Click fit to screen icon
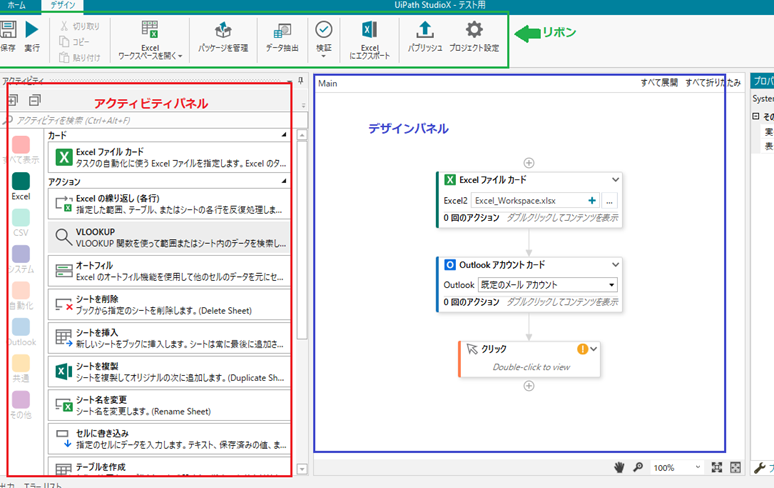This screenshot has width=774, height=488. [x=717, y=467]
